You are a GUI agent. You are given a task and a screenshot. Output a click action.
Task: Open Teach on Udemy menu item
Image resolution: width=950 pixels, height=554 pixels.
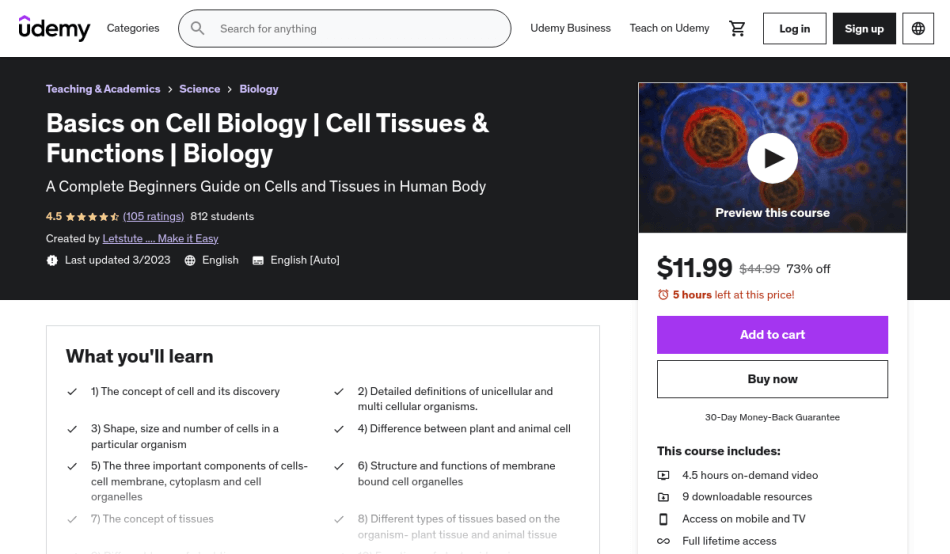pyautogui.click(x=669, y=28)
